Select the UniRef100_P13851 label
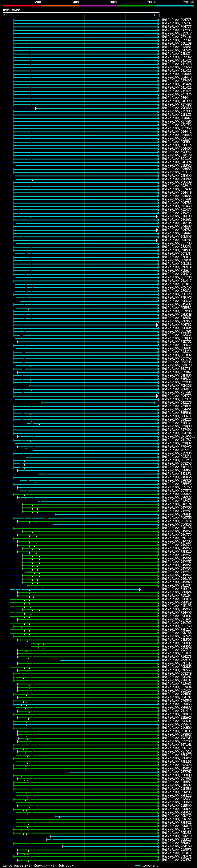The image size is (197, 868). pyautogui.click(x=176, y=47)
